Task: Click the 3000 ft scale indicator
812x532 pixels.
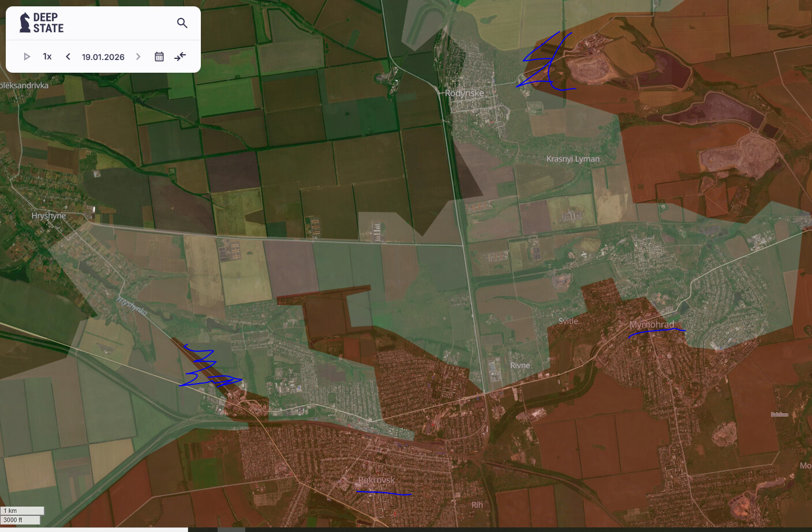Action: point(21,520)
